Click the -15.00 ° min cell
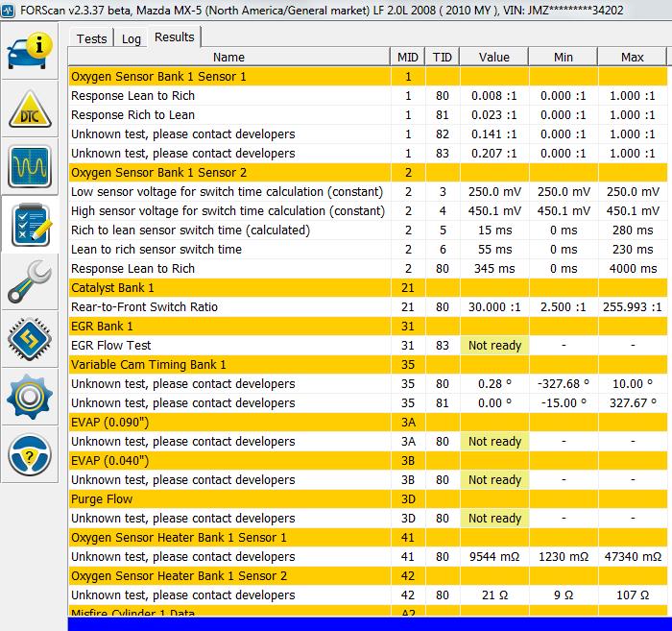 click(x=564, y=403)
